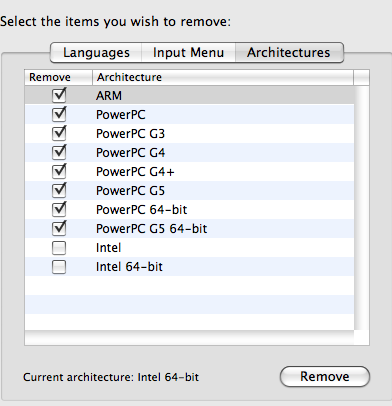This screenshot has height=406, width=392.
Task: Click the Remove button
Action: point(325,377)
